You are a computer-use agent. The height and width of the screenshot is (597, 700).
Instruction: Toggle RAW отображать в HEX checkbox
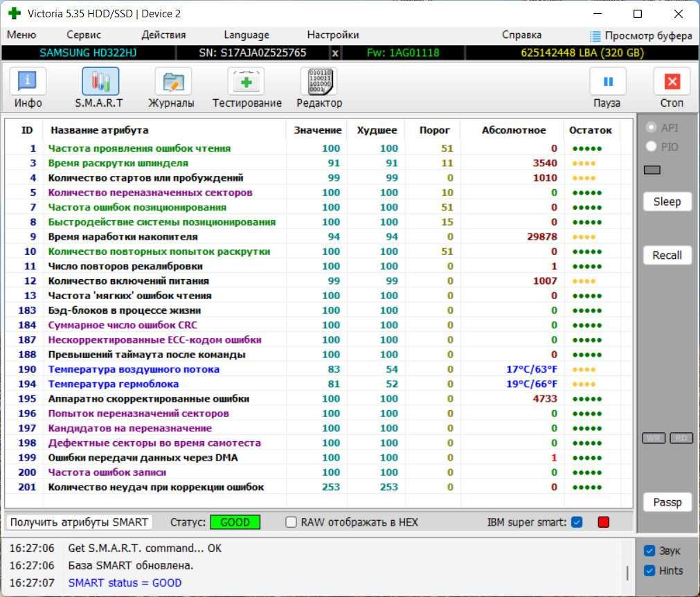(x=291, y=522)
